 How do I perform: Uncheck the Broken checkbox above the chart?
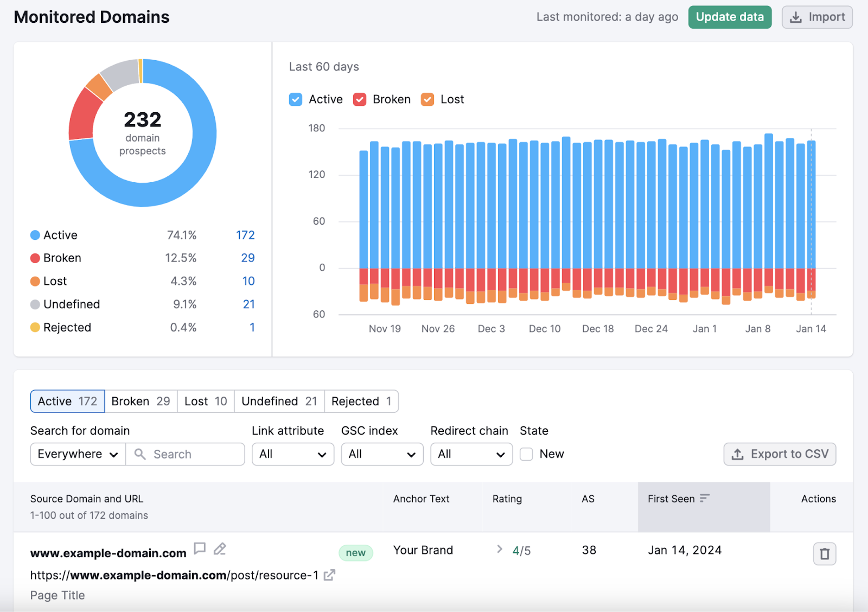(360, 99)
